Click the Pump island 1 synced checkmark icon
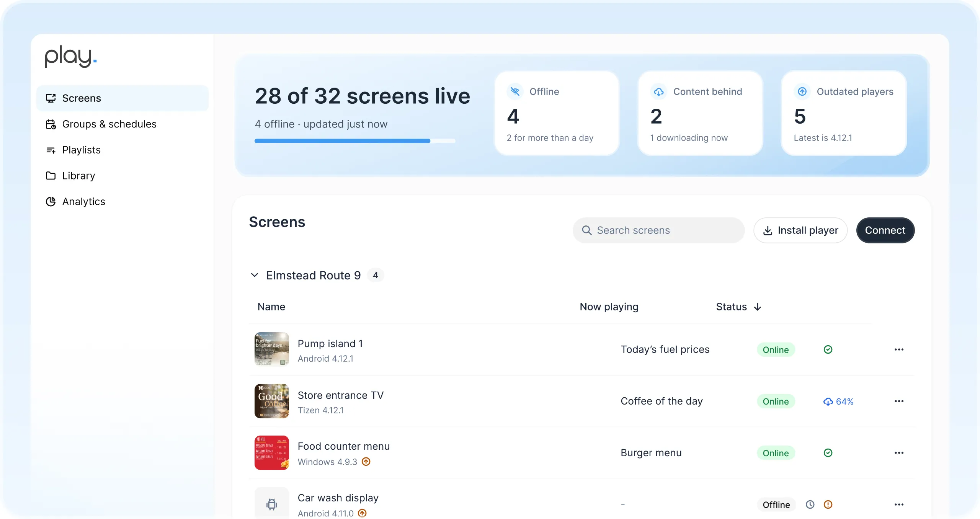 click(x=828, y=349)
